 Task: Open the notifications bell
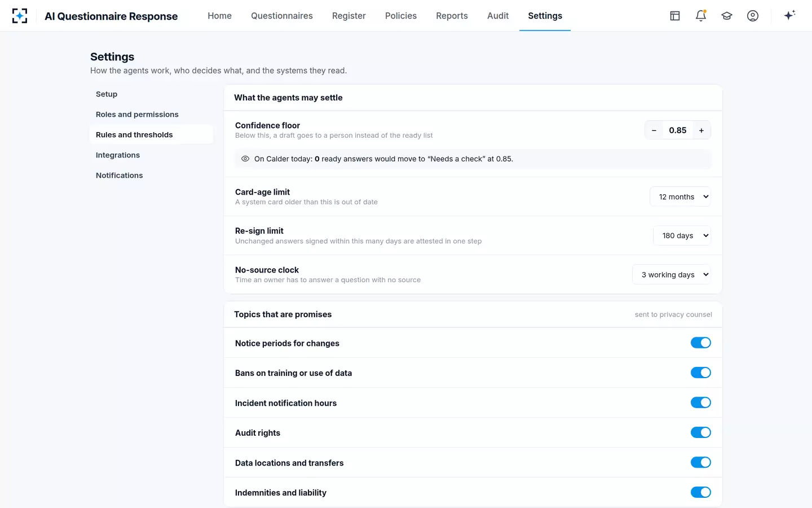pos(701,16)
